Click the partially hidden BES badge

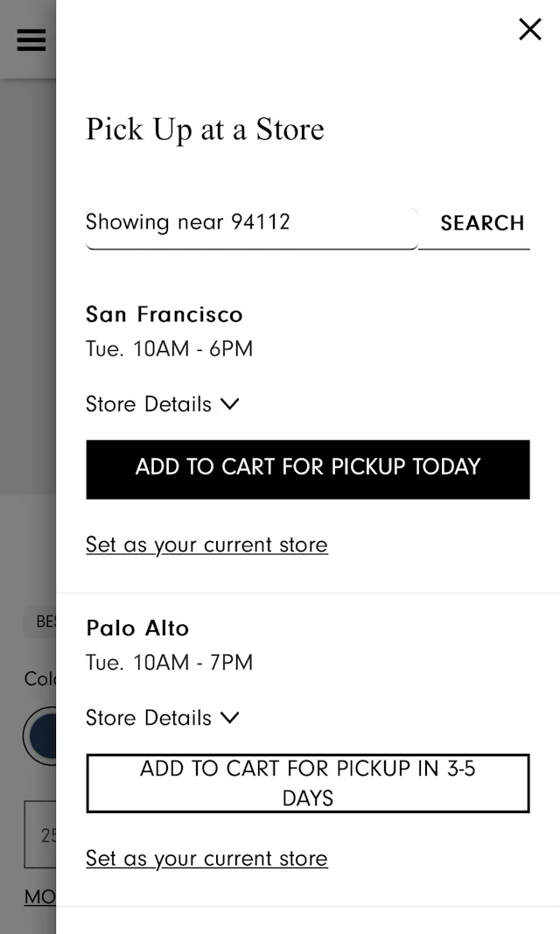[x=42, y=621]
